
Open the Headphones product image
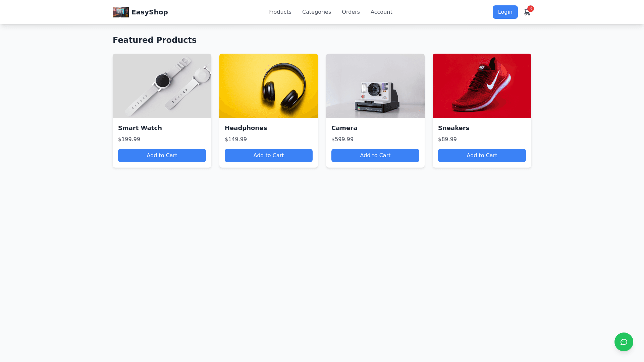(x=269, y=86)
